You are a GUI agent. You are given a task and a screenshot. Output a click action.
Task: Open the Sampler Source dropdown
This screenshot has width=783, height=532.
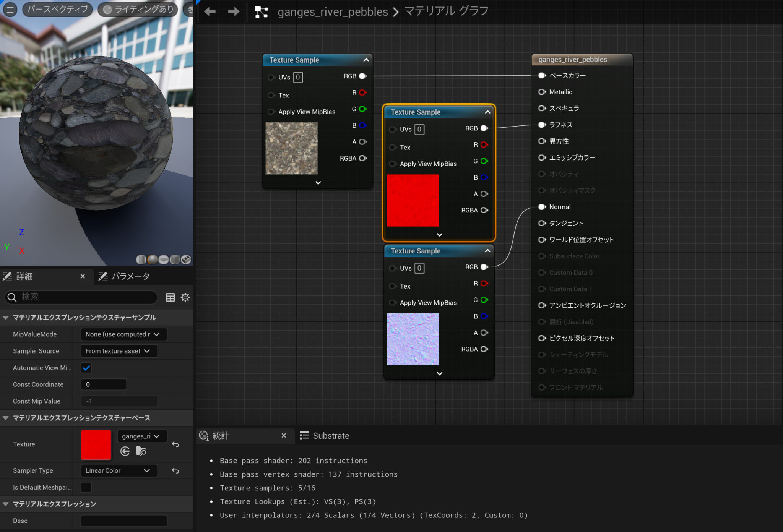[119, 351]
